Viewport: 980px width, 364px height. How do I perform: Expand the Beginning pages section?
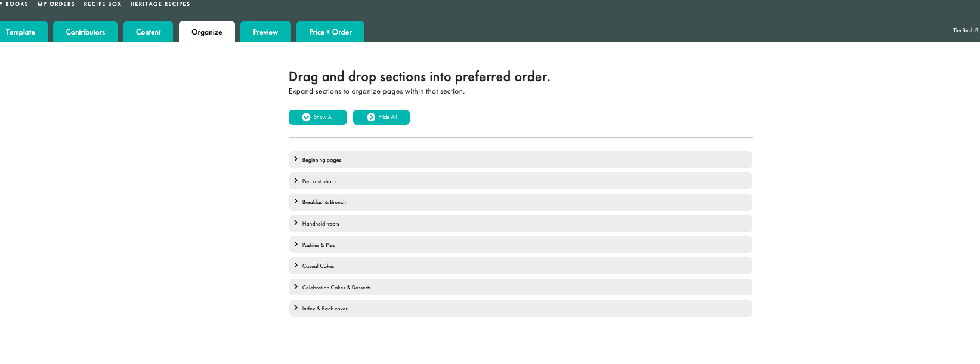tap(296, 159)
